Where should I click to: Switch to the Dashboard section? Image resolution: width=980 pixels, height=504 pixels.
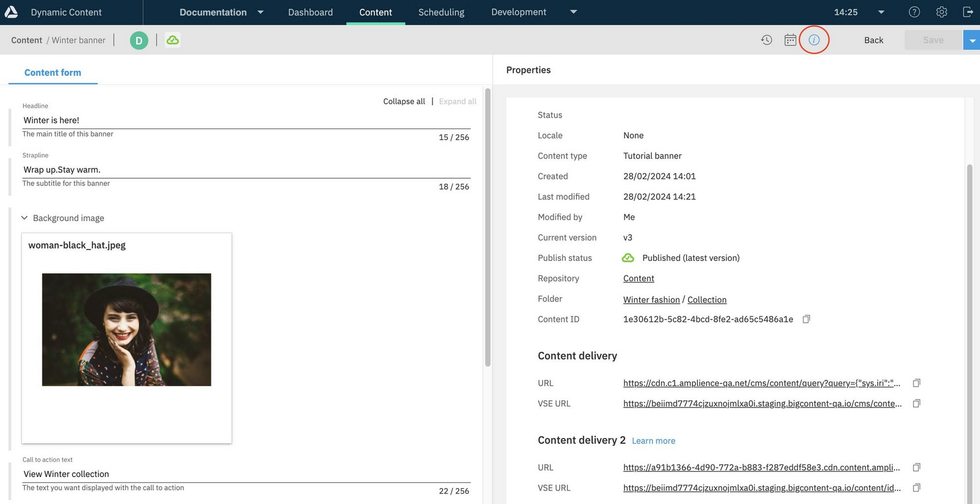click(x=310, y=11)
